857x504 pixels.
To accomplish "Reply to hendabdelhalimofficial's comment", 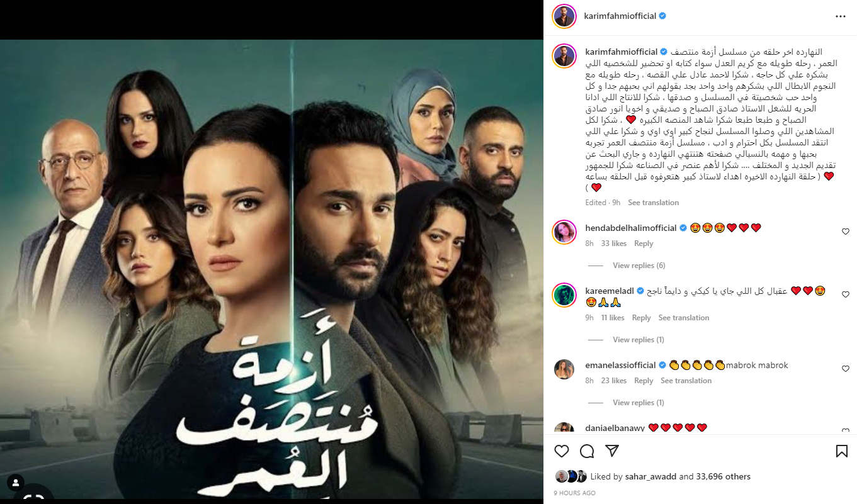I will point(644,244).
